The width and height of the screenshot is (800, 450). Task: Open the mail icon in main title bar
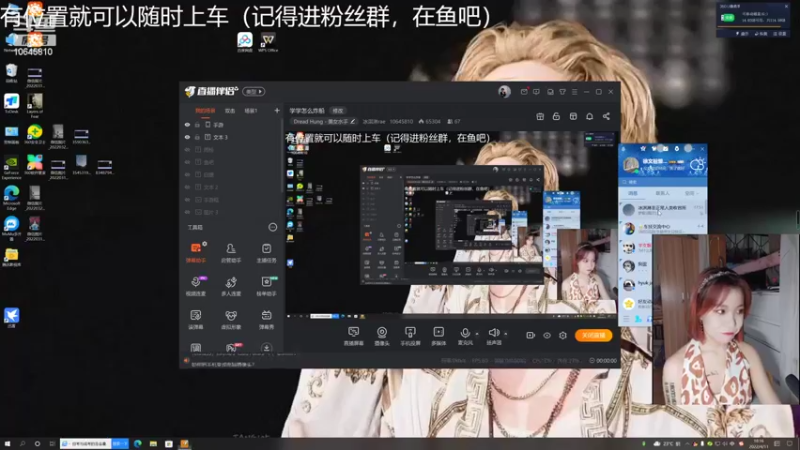524,92
